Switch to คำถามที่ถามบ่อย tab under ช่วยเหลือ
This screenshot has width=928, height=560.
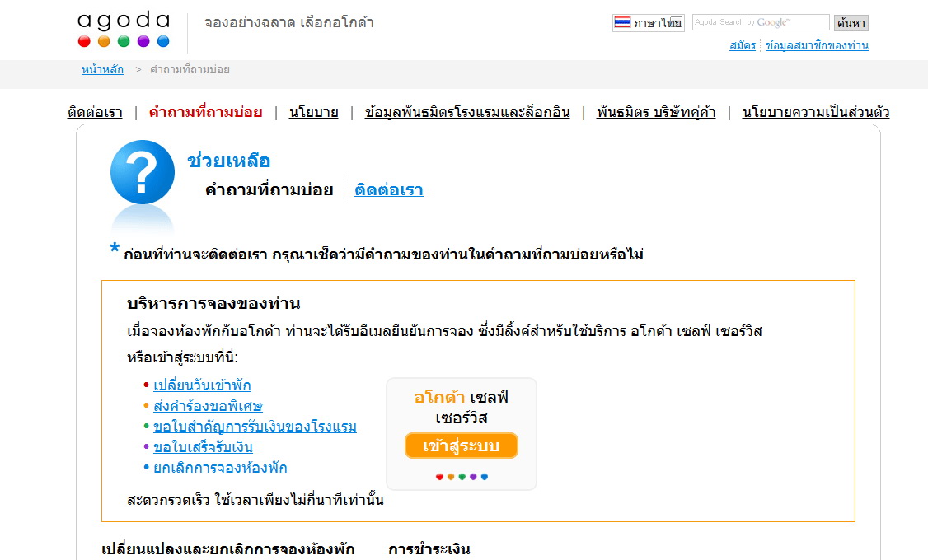pyautogui.click(x=269, y=189)
